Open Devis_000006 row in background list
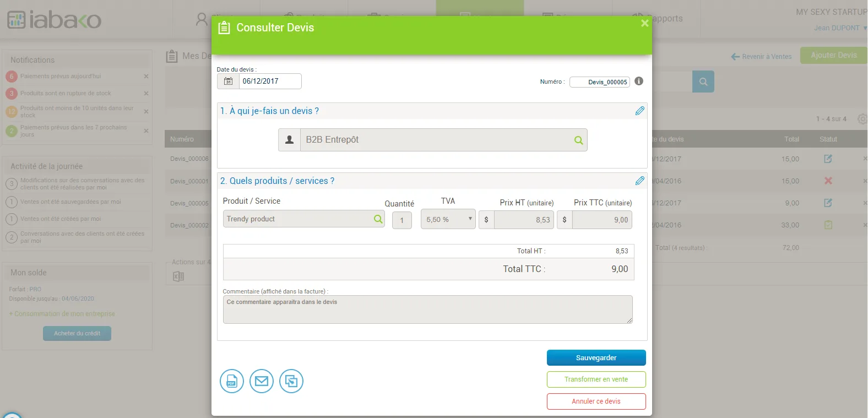 pyautogui.click(x=189, y=159)
